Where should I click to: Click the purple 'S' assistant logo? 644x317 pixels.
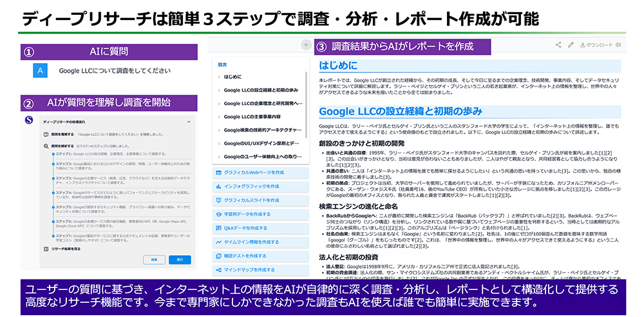[28, 120]
